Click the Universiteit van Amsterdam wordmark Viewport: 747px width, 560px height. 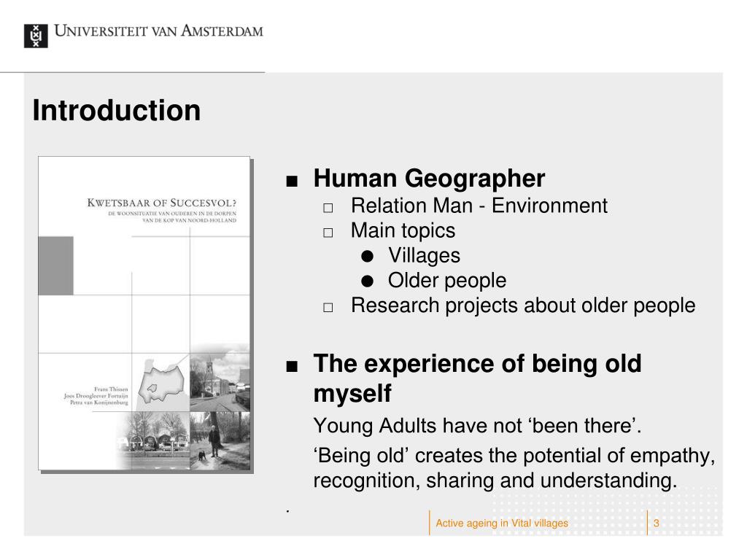pyautogui.click(x=158, y=31)
